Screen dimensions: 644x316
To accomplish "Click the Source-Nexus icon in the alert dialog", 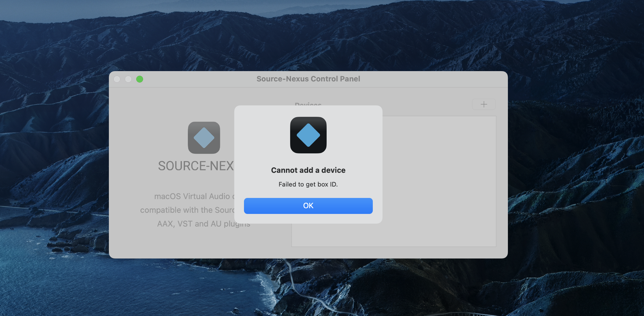I will click(308, 135).
